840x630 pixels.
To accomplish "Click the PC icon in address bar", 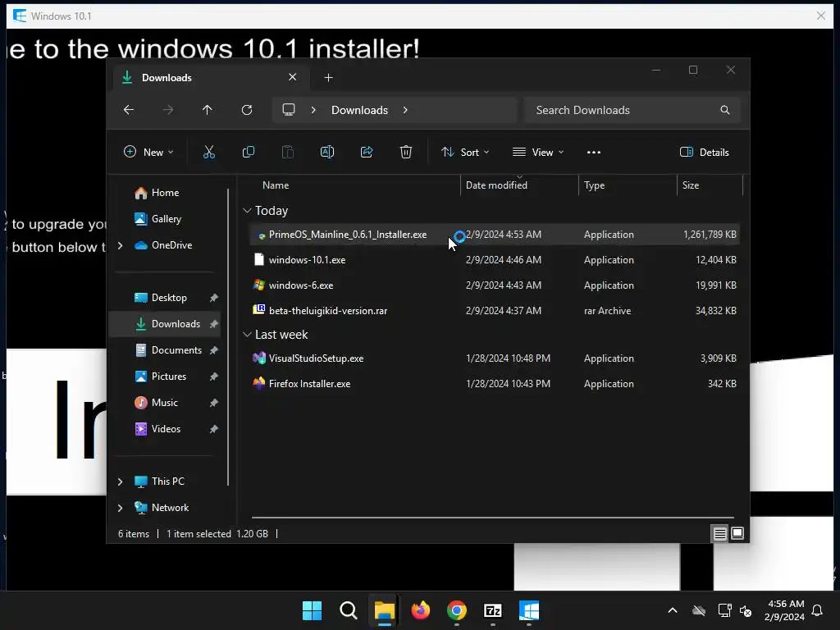I will (289, 110).
